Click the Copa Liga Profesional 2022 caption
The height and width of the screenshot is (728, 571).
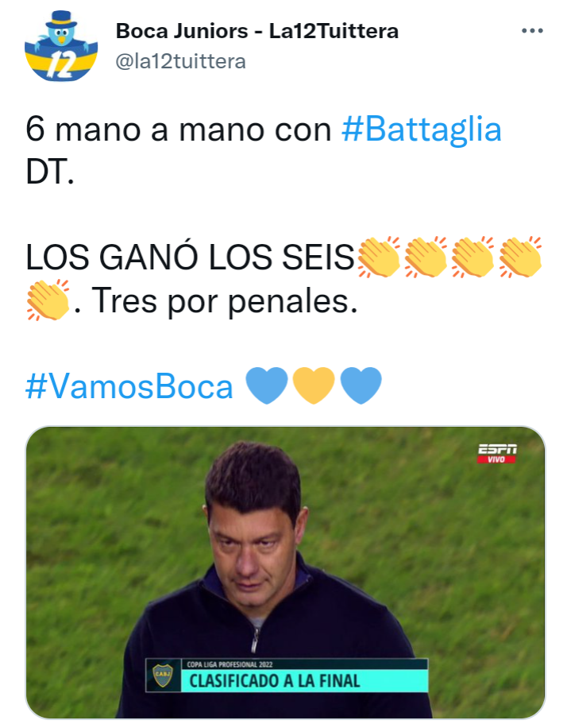tap(230, 664)
